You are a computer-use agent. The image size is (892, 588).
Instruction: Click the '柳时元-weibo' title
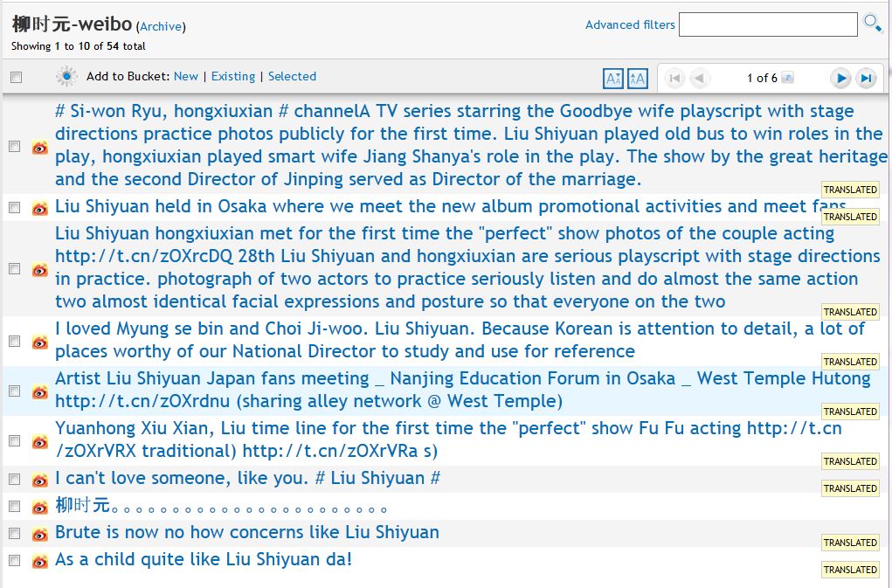(72, 24)
